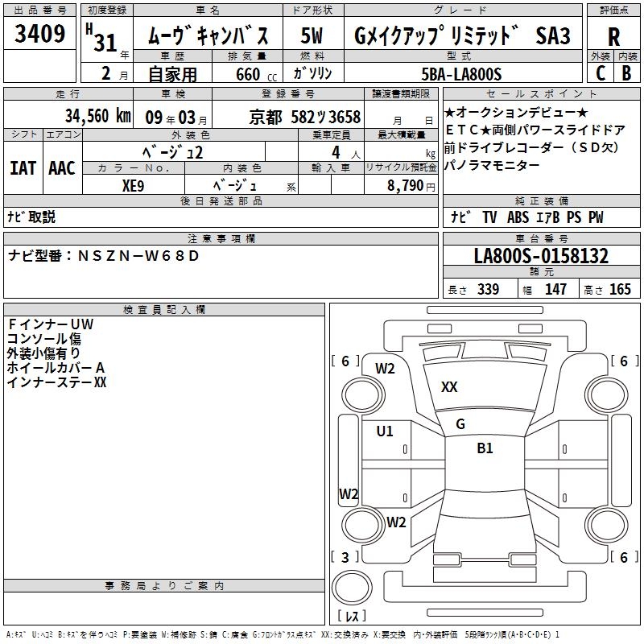
Task: Select the U1 dent mark on diagram
Action: (385, 431)
